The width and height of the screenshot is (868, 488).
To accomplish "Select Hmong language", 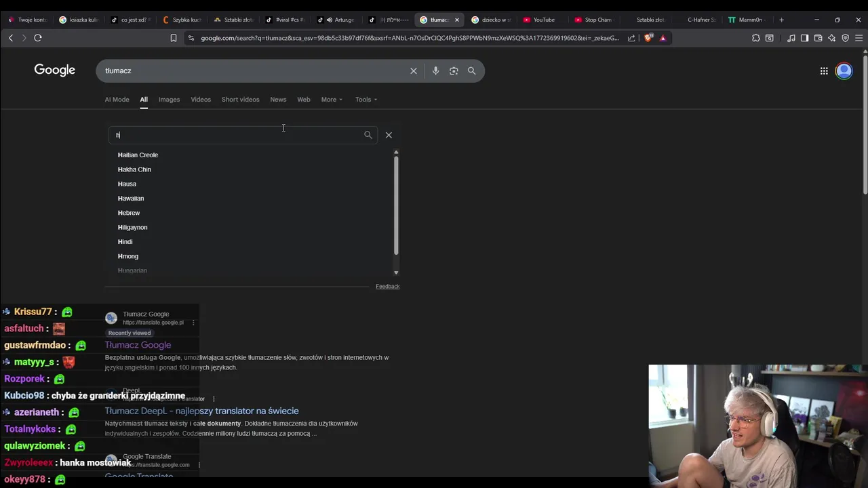I will tap(127, 256).
